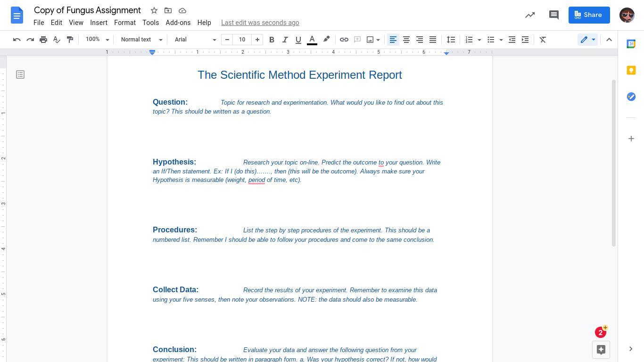
Task: Choose highlight color
Action: point(326,40)
